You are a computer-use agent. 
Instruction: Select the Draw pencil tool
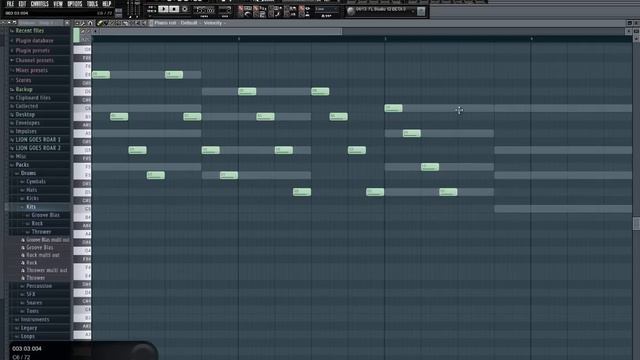click(100, 23)
